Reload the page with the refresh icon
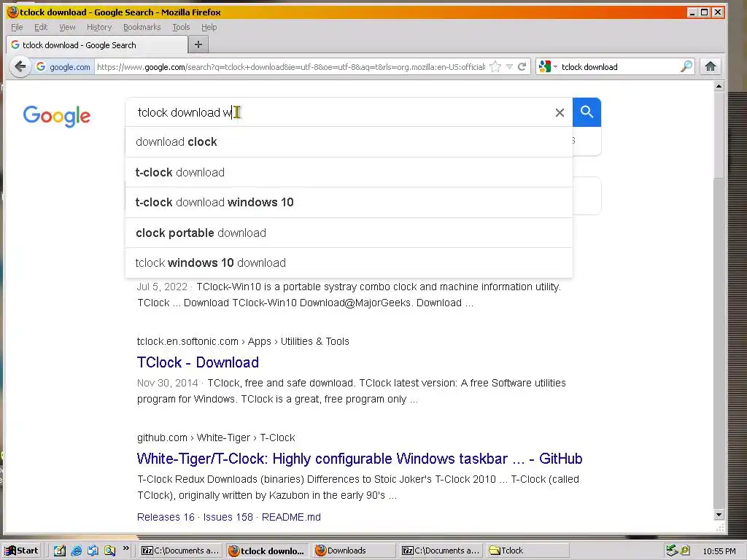Screen dimensions: 747x560 click(522, 66)
